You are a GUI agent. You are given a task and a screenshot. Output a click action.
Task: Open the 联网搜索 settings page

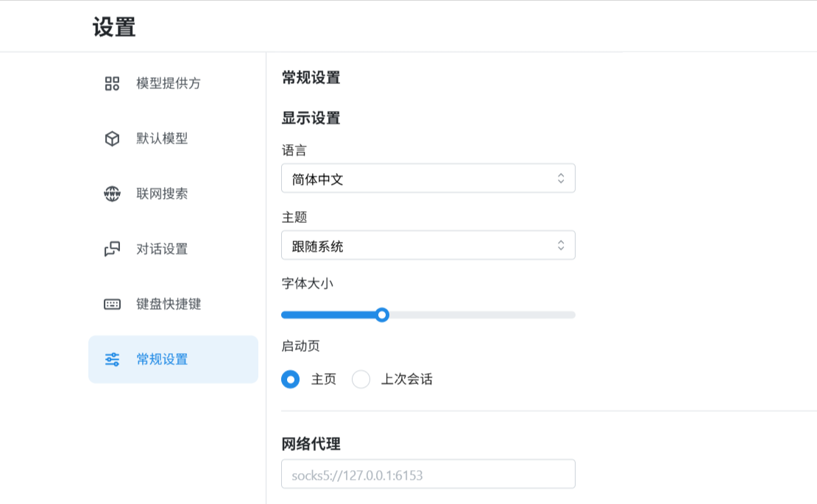pyautogui.click(x=160, y=194)
